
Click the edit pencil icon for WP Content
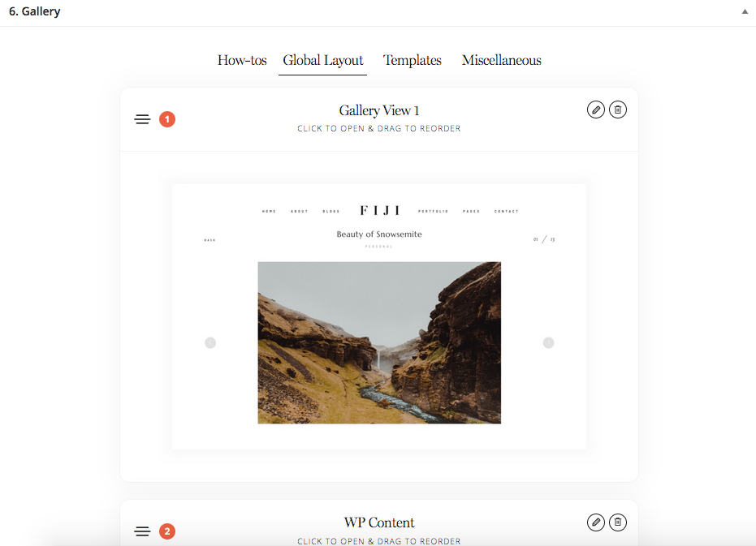click(x=596, y=522)
